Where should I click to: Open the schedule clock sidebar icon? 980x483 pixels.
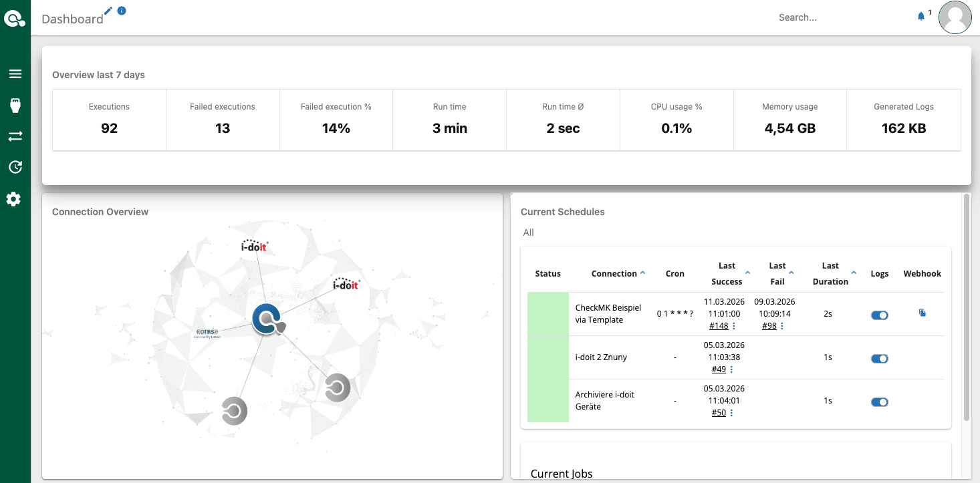coord(15,167)
